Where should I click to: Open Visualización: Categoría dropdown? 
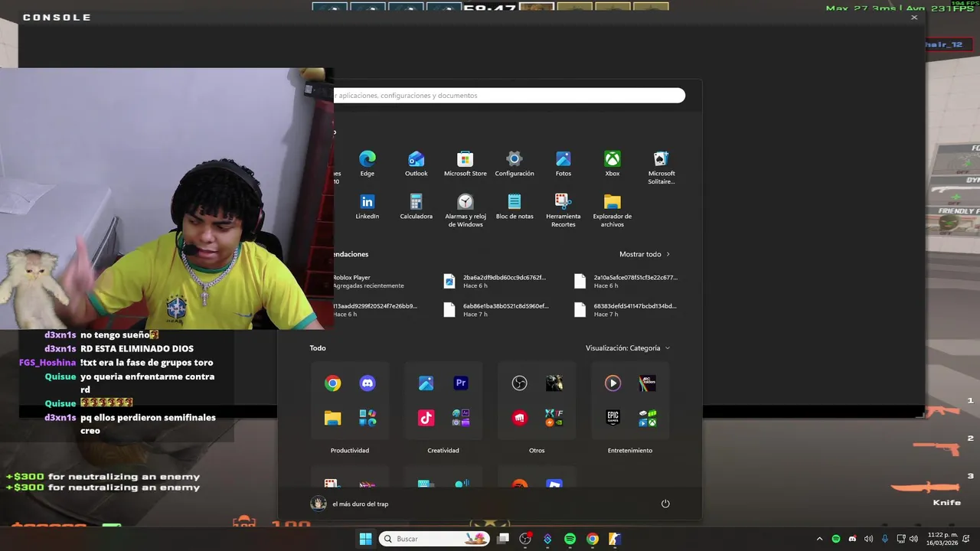tap(628, 348)
